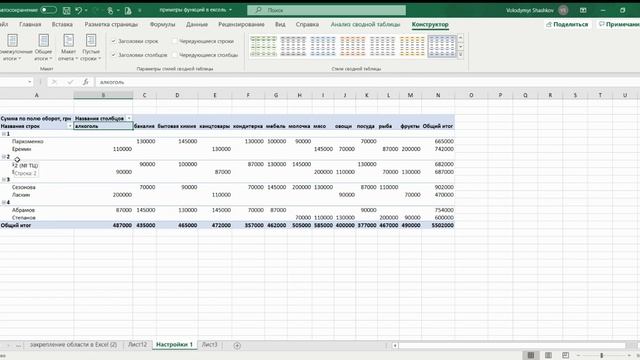640x360 pixels.
Task: Click the new document icon in title bar
Action: pyautogui.click(x=128, y=10)
